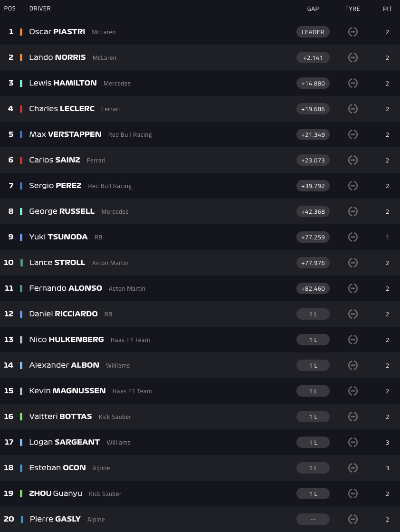Viewport: 400px width, 532px height.
Task: Select George Russell's driver row name
Action: click(x=62, y=211)
